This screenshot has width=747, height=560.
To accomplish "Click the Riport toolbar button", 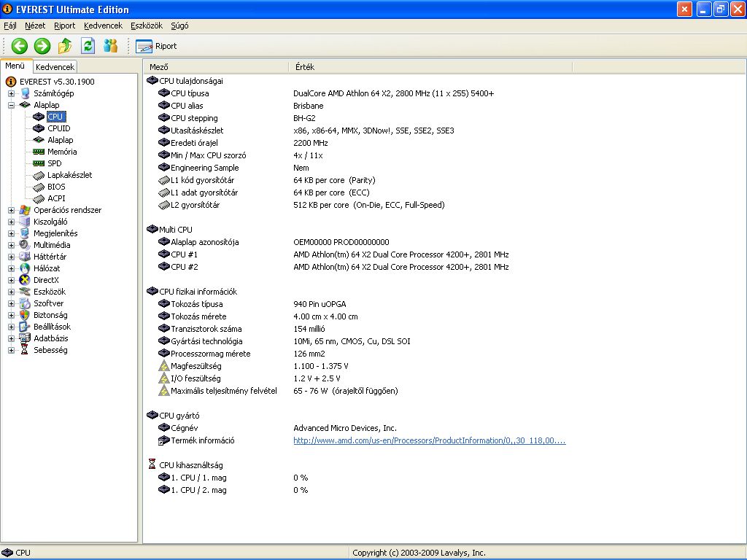I will (x=156, y=46).
